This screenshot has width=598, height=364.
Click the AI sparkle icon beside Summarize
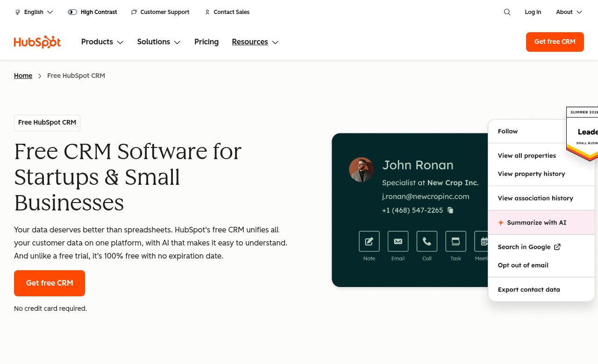[501, 223]
